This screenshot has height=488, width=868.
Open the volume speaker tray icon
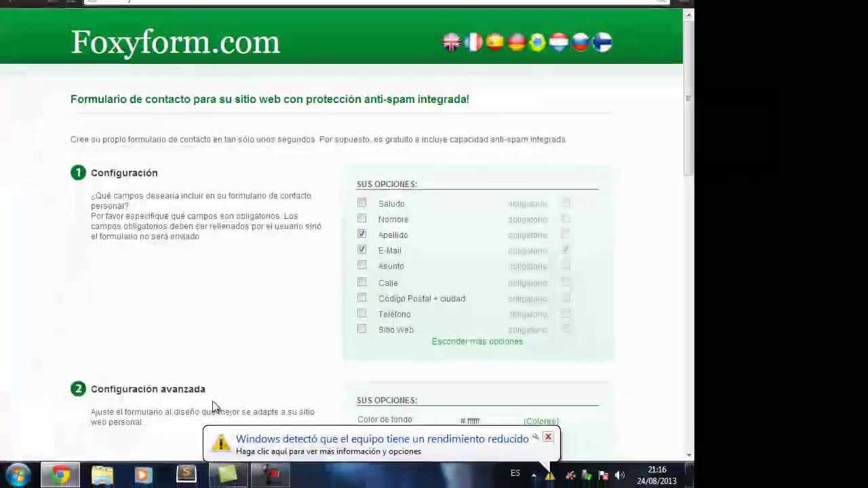pyautogui.click(x=619, y=475)
